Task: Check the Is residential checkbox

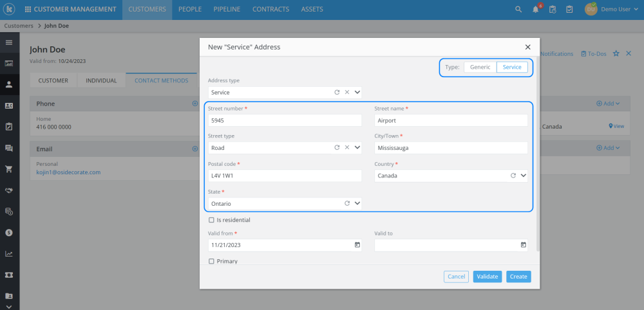Action: click(x=211, y=220)
